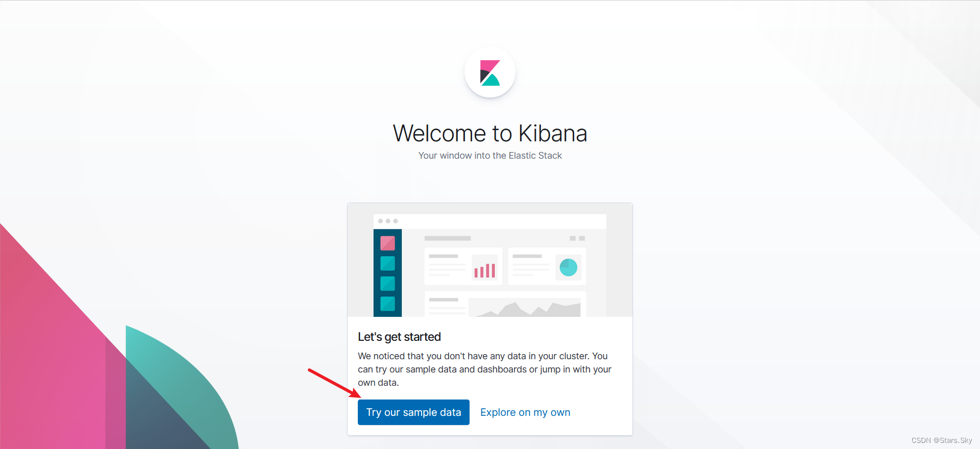Click the bottom teal square in illustration sidebar
This screenshot has height=449, width=980.
(x=387, y=304)
